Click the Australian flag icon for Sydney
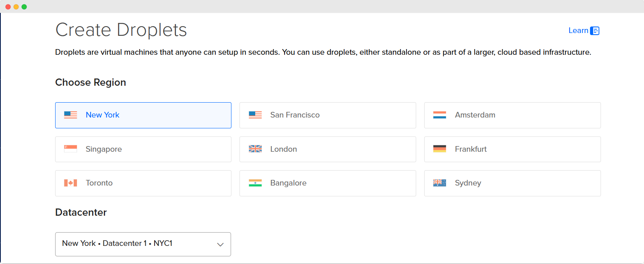The height and width of the screenshot is (264, 644). [x=440, y=183]
